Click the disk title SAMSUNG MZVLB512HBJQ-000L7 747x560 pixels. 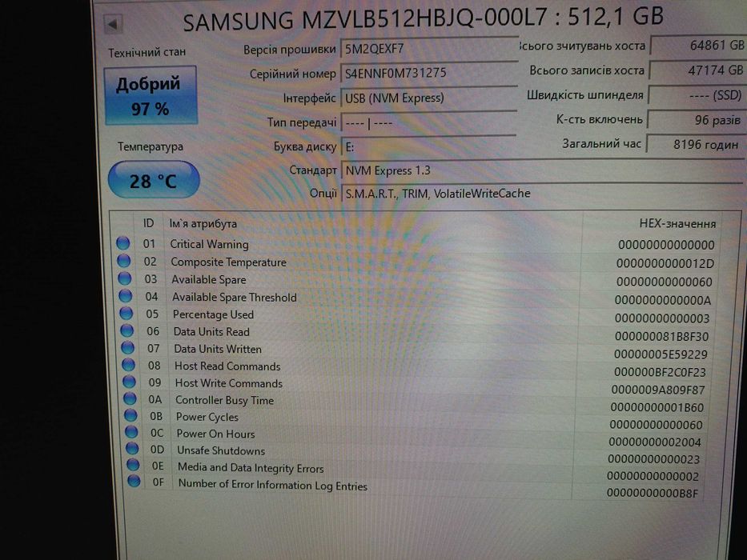[x=364, y=19]
